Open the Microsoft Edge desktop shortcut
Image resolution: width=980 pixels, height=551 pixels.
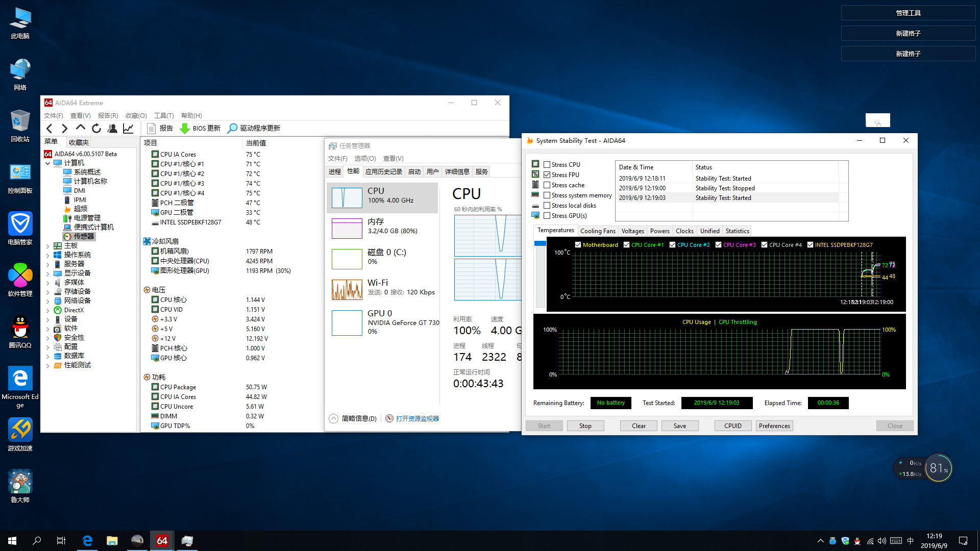pyautogui.click(x=20, y=387)
